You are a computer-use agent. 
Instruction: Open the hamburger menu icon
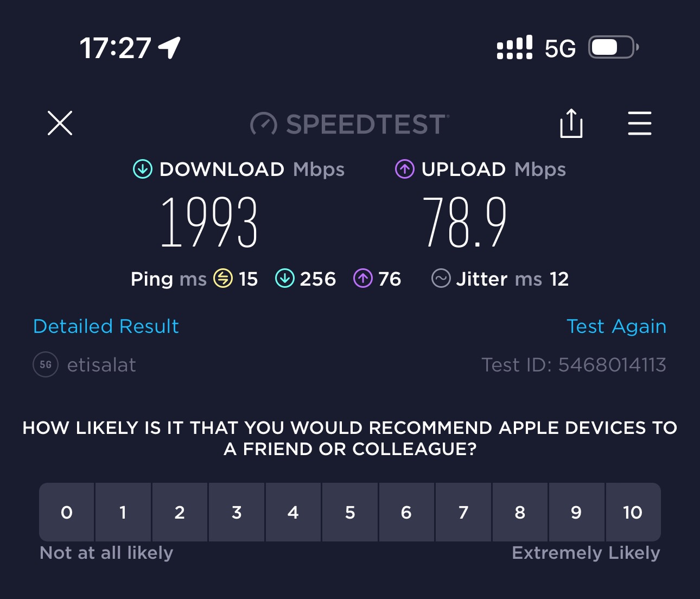639,124
